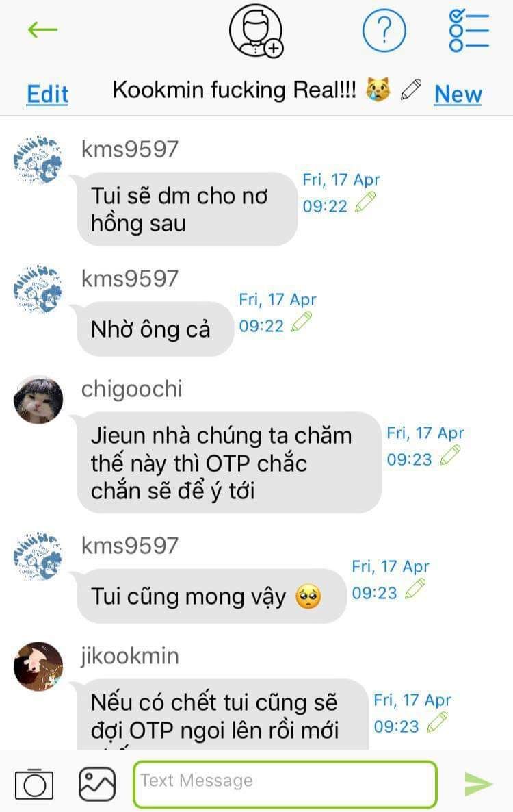Tap the green back arrow
The image size is (513, 812).
tap(42, 29)
